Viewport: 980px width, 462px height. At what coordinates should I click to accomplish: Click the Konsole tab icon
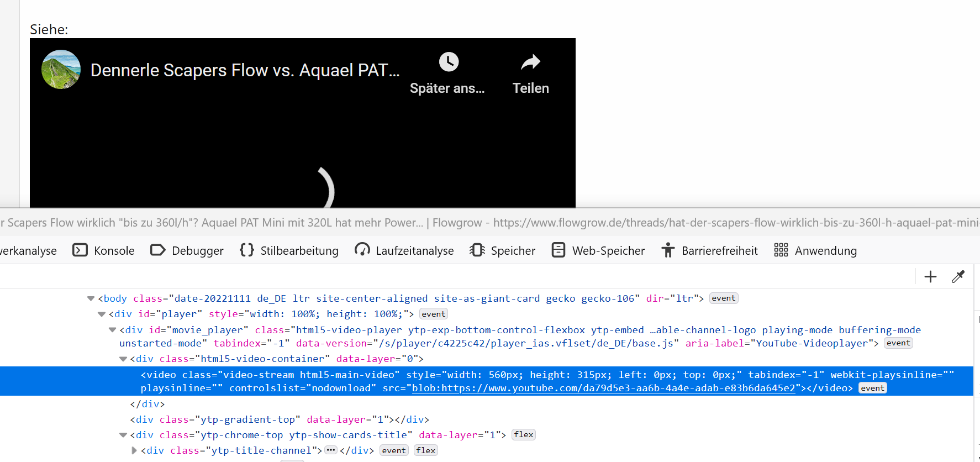tap(80, 250)
